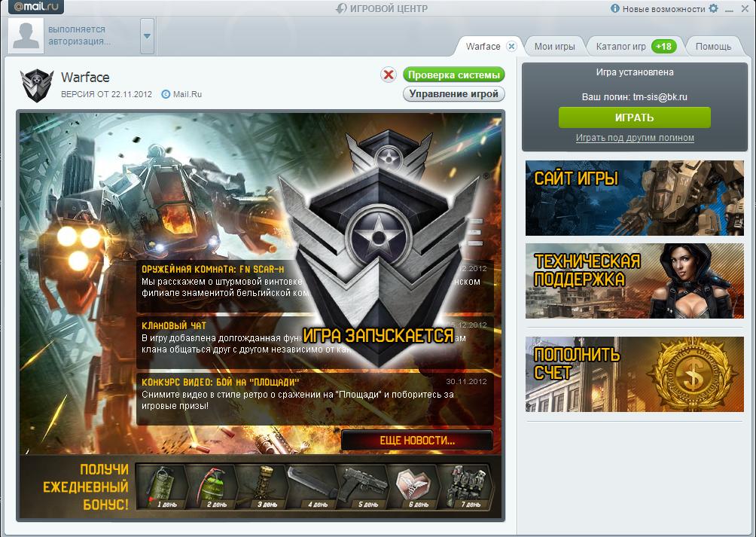Minimize the Игровой центр window
756x537 pixels.
(x=729, y=9)
